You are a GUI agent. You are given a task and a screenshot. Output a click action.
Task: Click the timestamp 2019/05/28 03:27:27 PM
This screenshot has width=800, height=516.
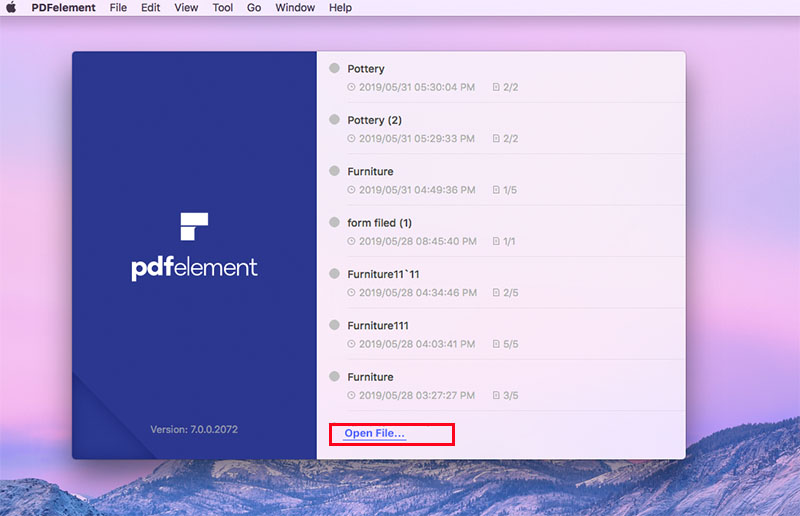pyautogui.click(x=417, y=396)
